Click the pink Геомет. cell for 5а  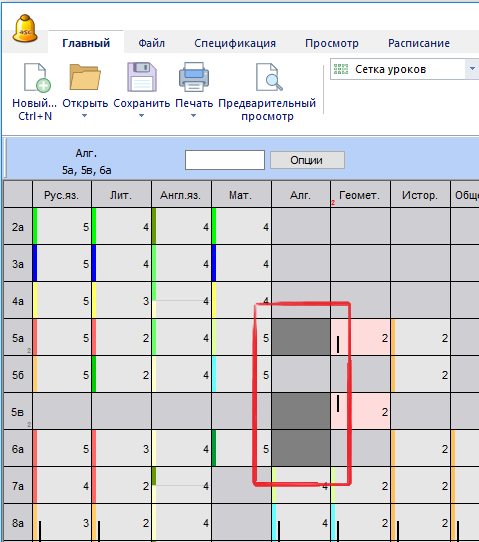click(x=360, y=337)
